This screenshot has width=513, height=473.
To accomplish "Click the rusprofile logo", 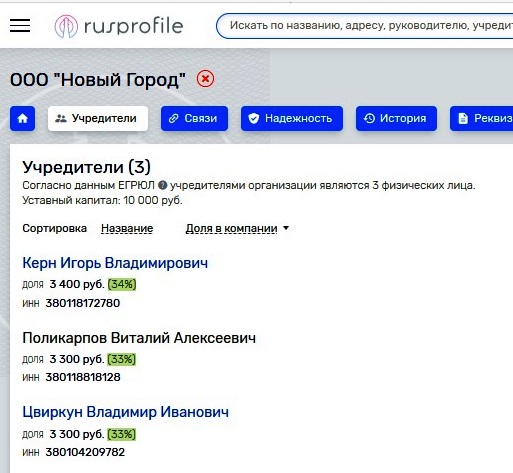I will [x=119, y=26].
